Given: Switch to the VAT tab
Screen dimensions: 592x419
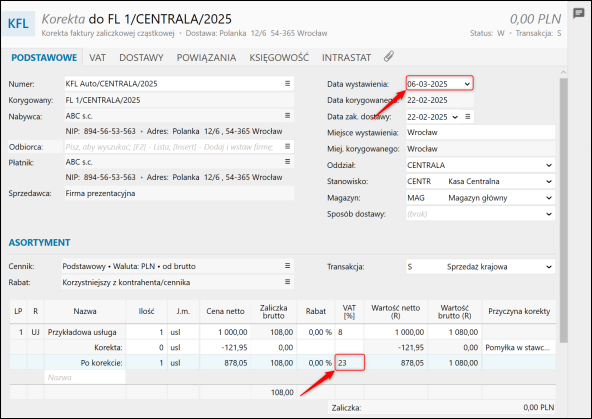Looking at the screenshot, I should tap(97, 57).
